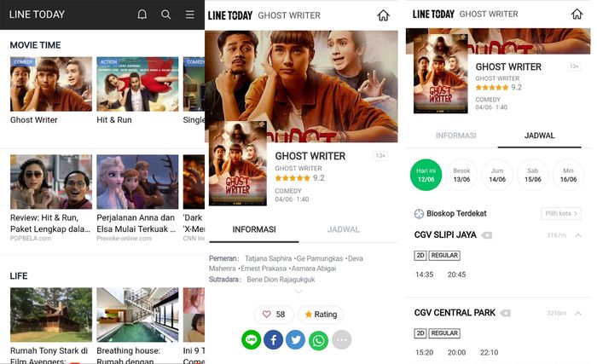This screenshot has width=597, height=364.
Task: Click POPBELA.com source label
Action: (x=31, y=239)
